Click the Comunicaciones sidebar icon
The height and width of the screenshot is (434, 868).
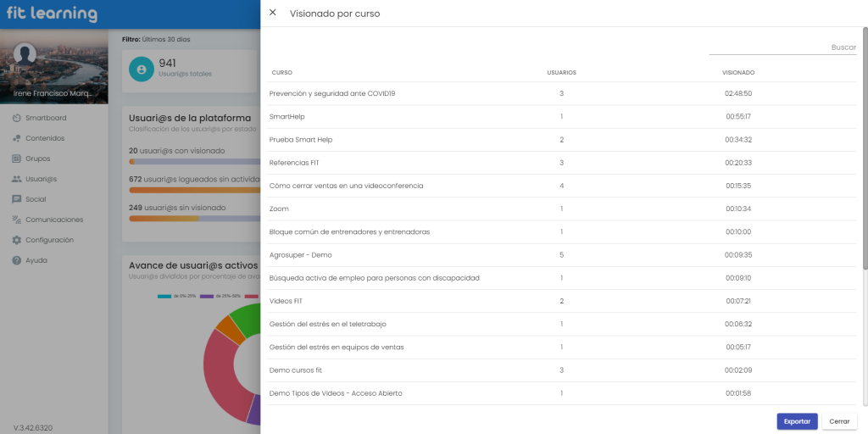pyautogui.click(x=17, y=220)
